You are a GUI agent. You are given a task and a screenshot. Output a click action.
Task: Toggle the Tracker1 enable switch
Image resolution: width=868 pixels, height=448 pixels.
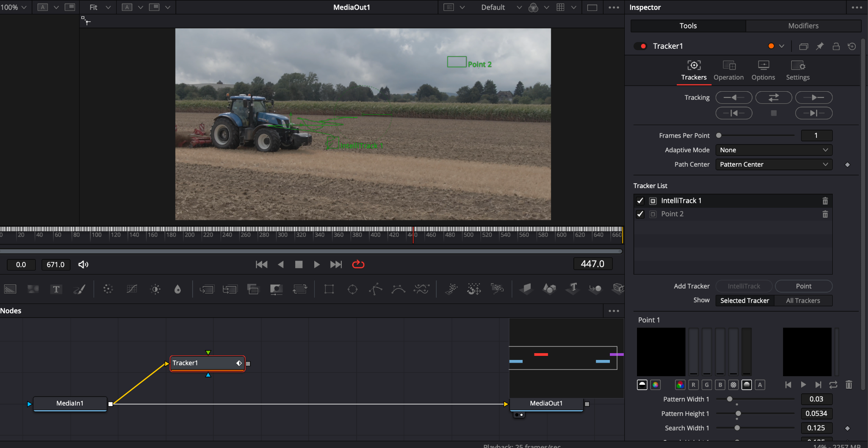pyautogui.click(x=640, y=46)
